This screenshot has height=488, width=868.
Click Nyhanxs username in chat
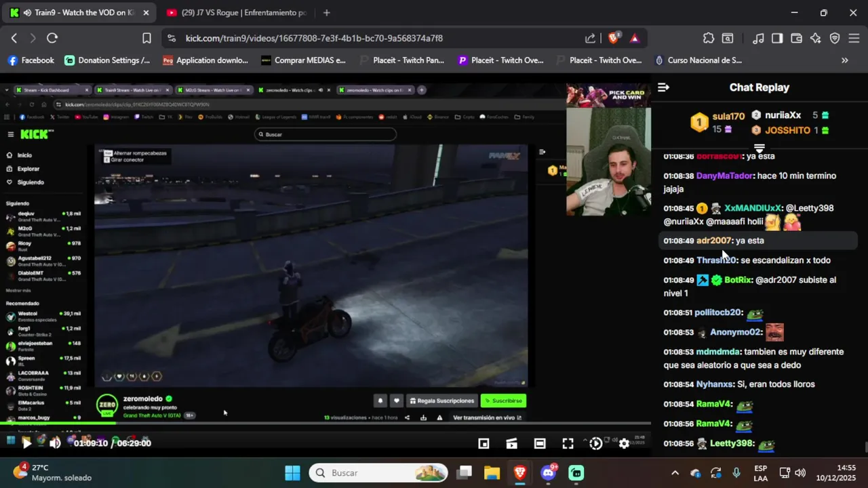click(715, 384)
